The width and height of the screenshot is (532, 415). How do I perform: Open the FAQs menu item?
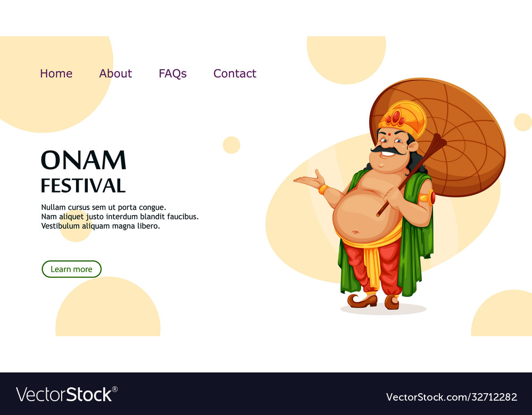coord(173,73)
